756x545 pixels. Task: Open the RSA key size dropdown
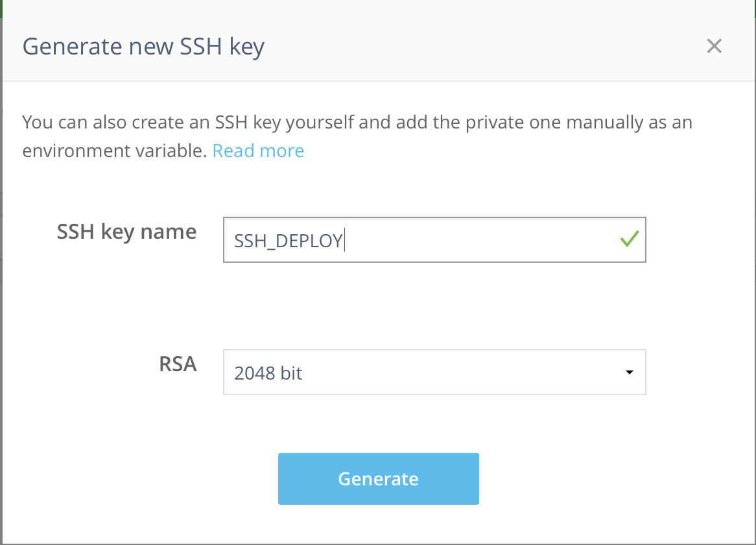(434, 373)
